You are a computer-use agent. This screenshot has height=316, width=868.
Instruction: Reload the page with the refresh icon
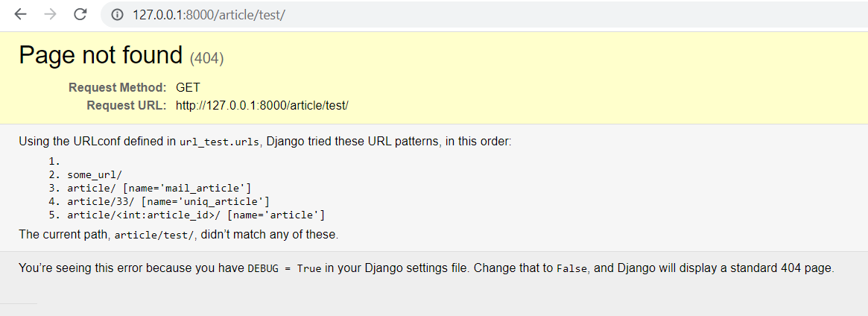(80, 14)
